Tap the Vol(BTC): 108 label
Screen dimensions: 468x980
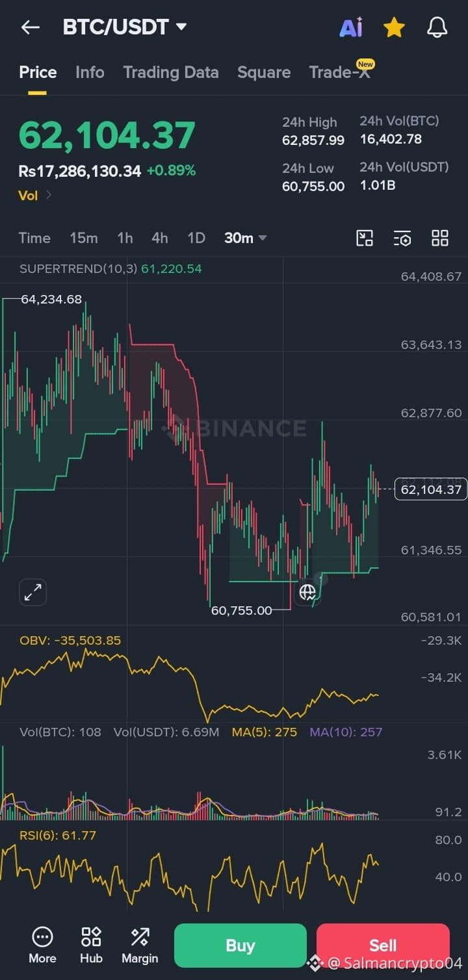(x=60, y=732)
